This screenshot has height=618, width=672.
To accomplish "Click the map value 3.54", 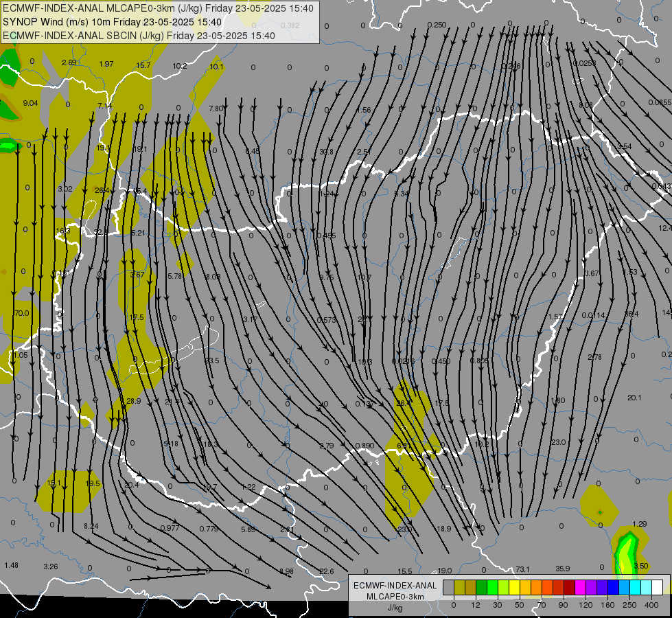I will click(625, 146).
